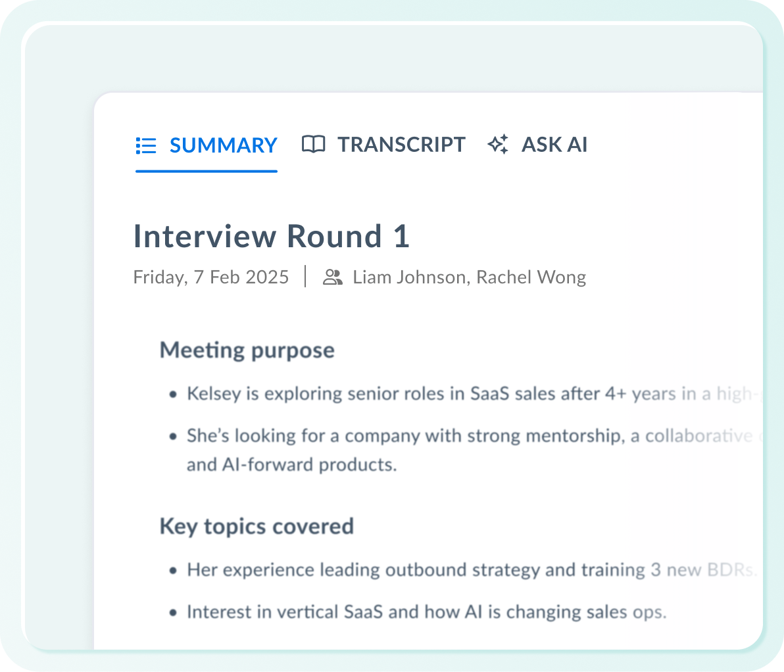Viewport: 784px width, 672px height.
Task: Click the Key topics covered heading
Action: click(x=257, y=527)
